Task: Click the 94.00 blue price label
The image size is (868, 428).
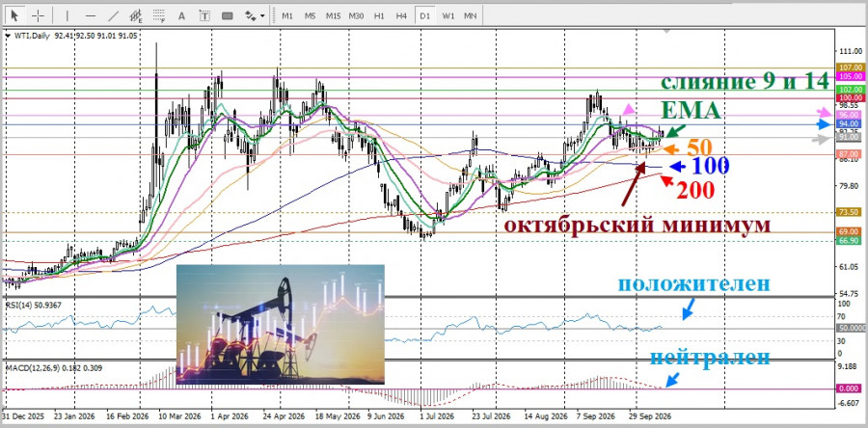Action: tap(850, 123)
